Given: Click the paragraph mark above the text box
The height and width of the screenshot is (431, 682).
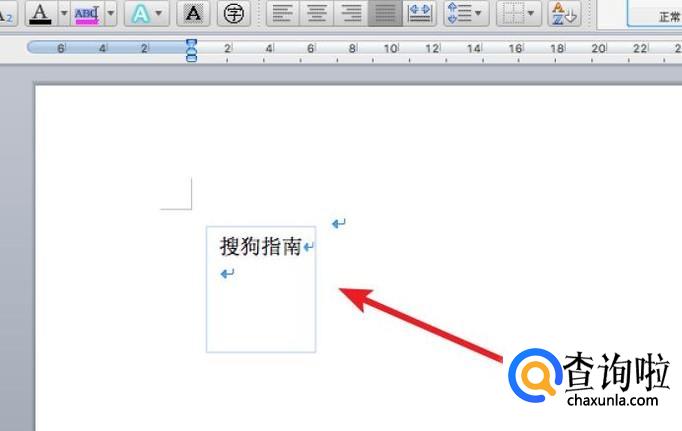Looking at the screenshot, I should 338,224.
